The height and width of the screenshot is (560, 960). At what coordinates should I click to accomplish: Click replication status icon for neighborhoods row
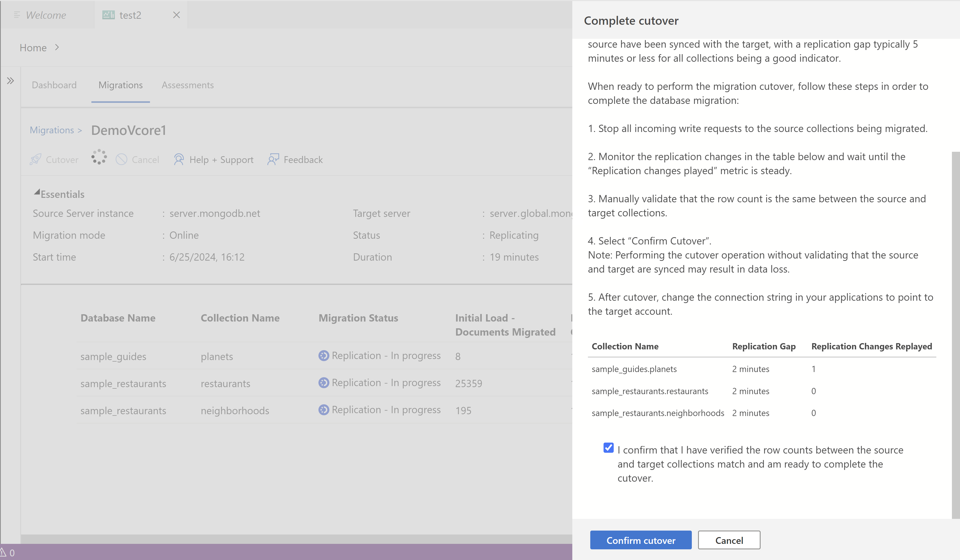pyautogui.click(x=323, y=410)
